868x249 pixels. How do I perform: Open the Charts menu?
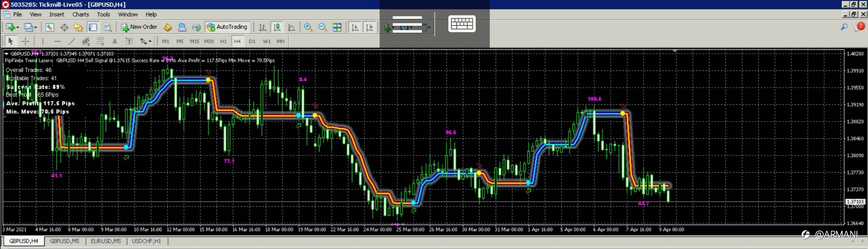coord(81,14)
